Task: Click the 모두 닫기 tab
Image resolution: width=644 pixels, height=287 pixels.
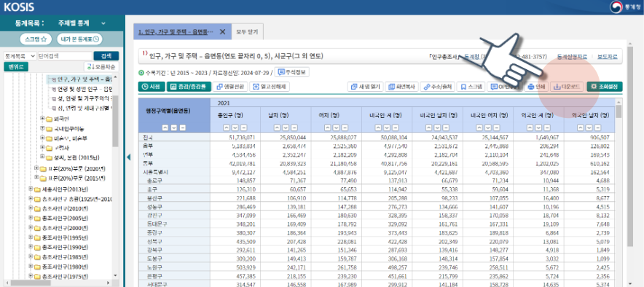Action: [248, 31]
